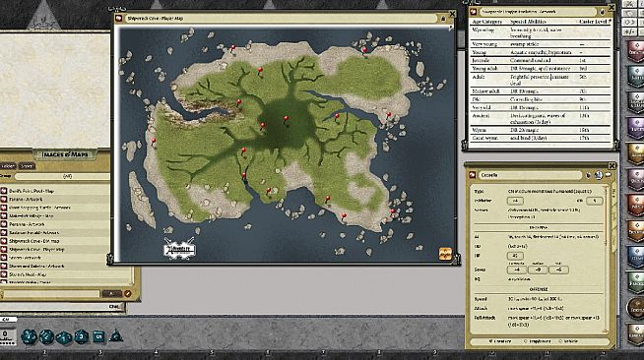Open the orange toolbar icon on the map
Screen dimensions: 644x360
point(445,254)
